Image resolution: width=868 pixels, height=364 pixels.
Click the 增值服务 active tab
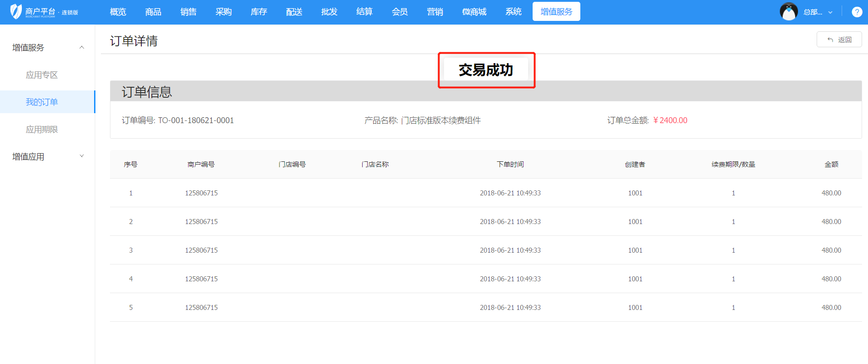click(556, 12)
